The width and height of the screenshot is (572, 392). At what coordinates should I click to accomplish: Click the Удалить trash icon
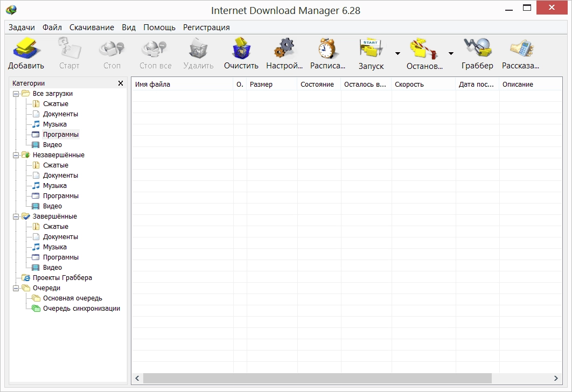[198, 48]
